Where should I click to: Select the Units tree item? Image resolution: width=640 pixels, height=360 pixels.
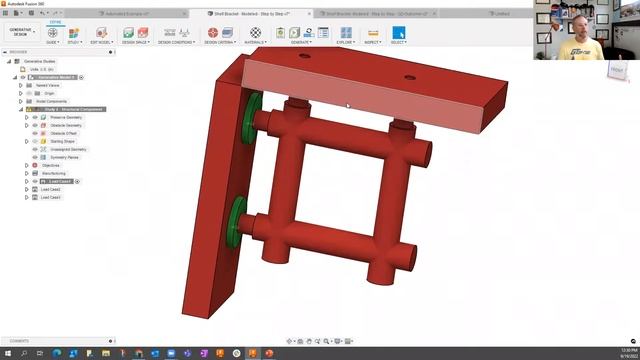(41, 69)
